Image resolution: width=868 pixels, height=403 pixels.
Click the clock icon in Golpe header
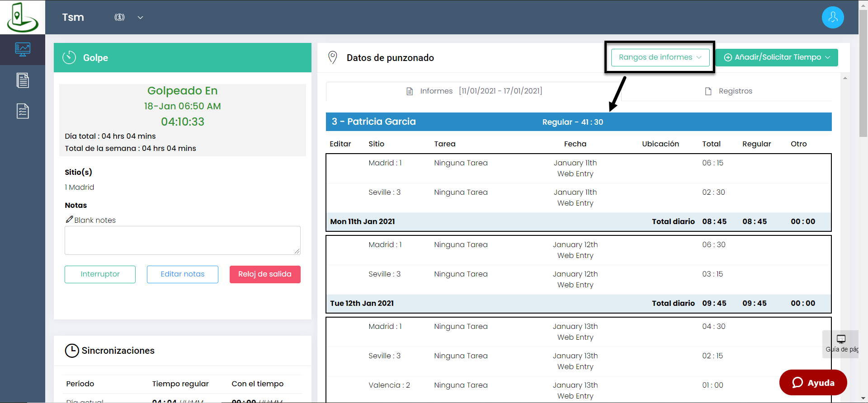click(x=69, y=57)
